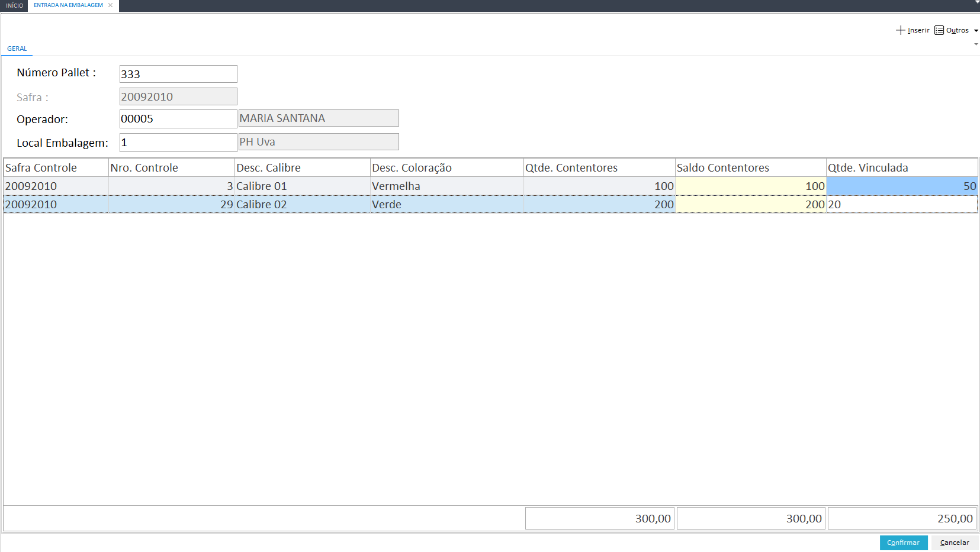Click Safra Controle cell in Calibre 01 row
Screen dimensions: 980x552
click(56, 186)
